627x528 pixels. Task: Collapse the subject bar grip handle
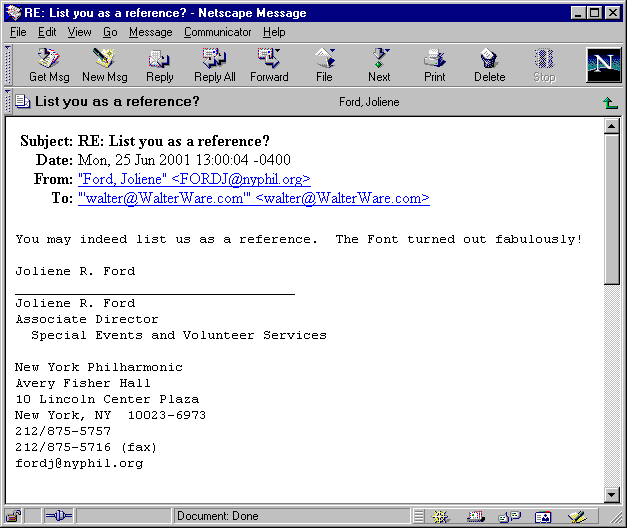[x=7, y=102]
